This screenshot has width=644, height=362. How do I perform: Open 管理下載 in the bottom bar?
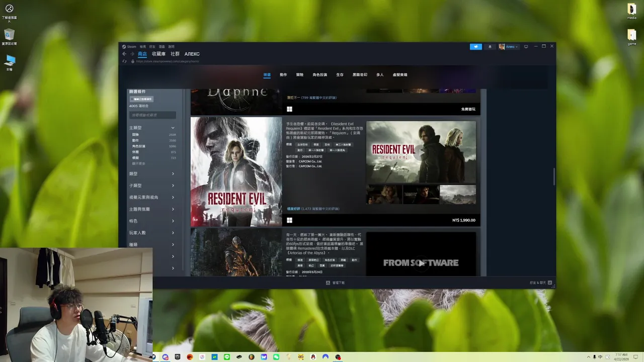[x=335, y=283]
